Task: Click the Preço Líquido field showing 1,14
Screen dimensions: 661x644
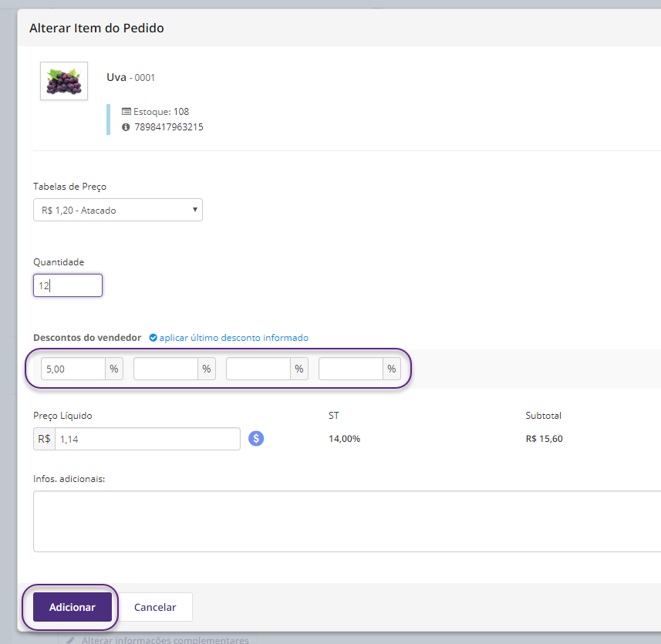Action: [147, 439]
